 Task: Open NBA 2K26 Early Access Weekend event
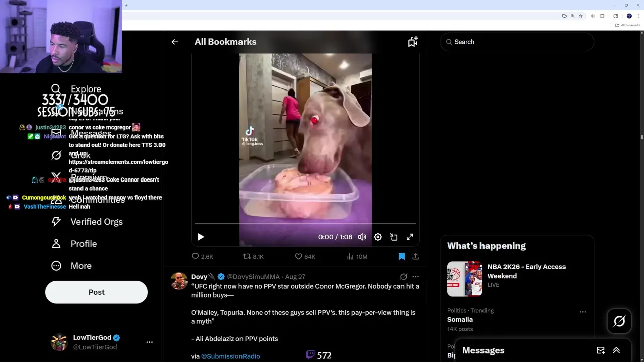click(x=526, y=271)
